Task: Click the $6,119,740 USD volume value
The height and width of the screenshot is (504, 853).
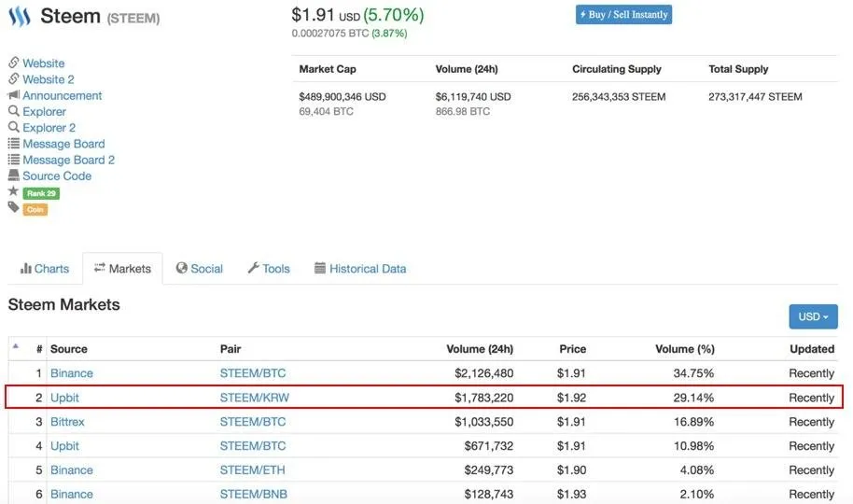Action: (473, 97)
